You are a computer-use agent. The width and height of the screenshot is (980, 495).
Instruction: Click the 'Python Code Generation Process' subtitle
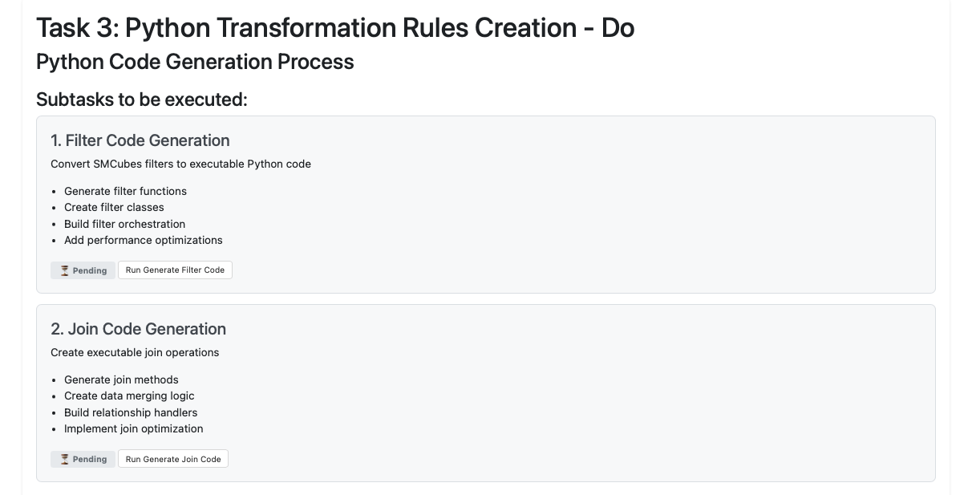[195, 62]
